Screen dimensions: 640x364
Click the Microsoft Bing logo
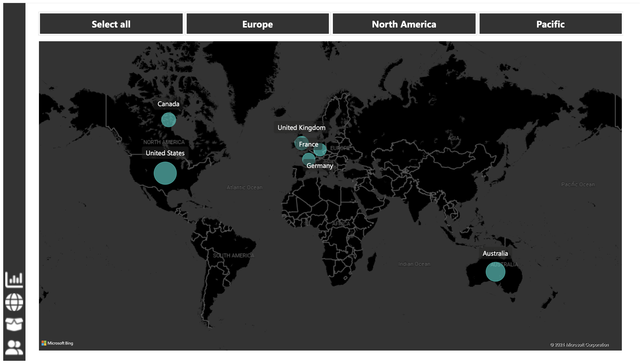point(57,343)
